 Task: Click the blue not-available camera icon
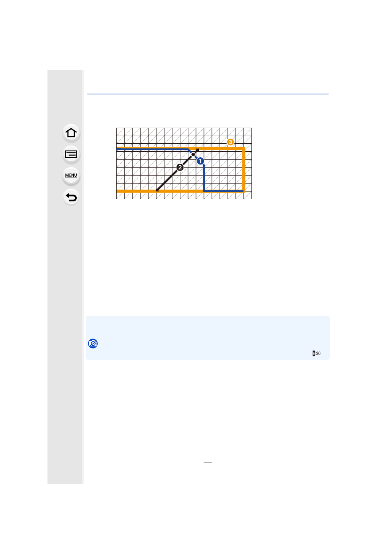(93, 343)
